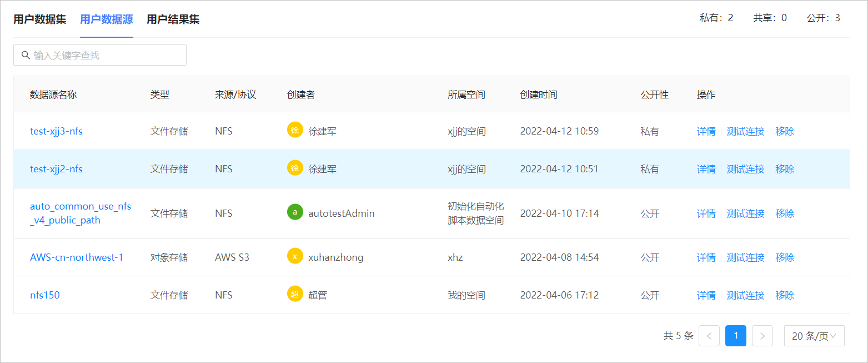
Task: Click 移除 for nfs150
Action: click(x=785, y=295)
